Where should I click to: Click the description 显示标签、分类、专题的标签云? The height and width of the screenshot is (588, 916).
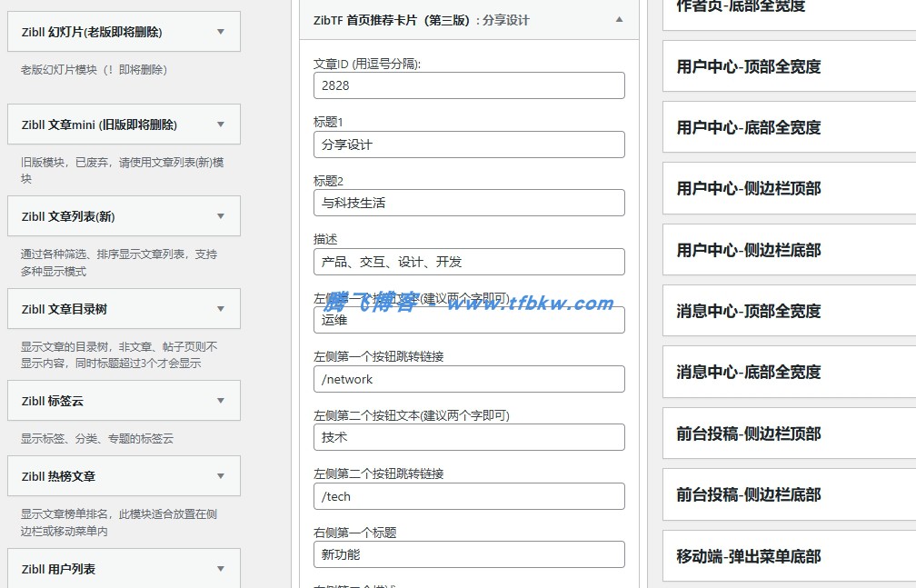click(97, 438)
